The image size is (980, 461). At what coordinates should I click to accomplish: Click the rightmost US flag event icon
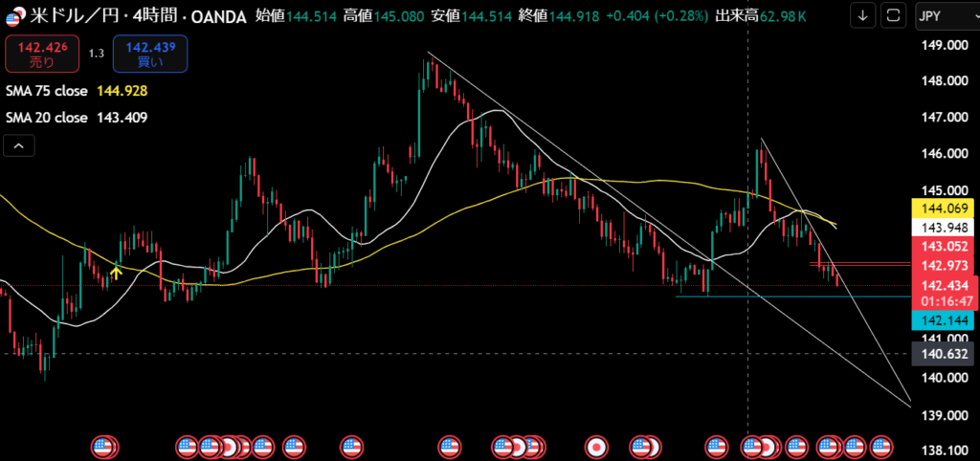(880, 446)
